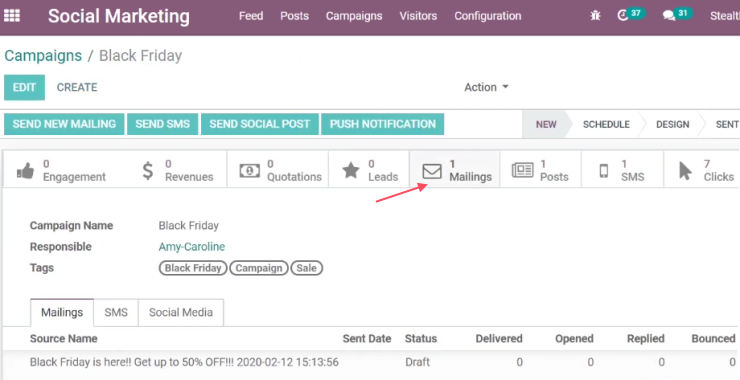Open the Configuration menu

[488, 16]
